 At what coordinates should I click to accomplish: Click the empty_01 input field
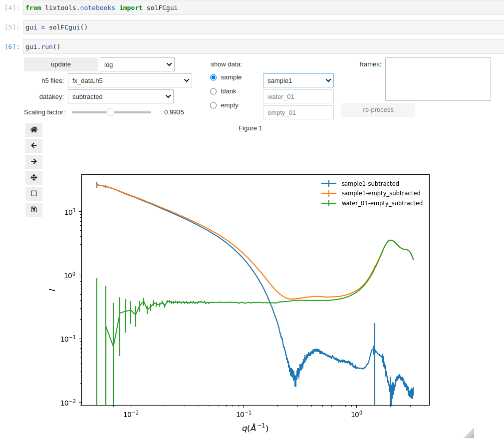[x=298, y=112]
